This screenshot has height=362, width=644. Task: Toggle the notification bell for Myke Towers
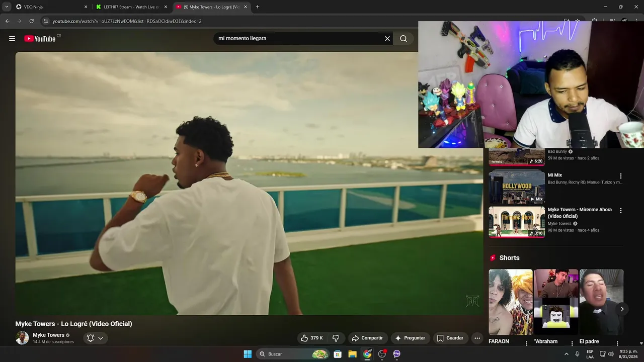[x=91, y=338]
